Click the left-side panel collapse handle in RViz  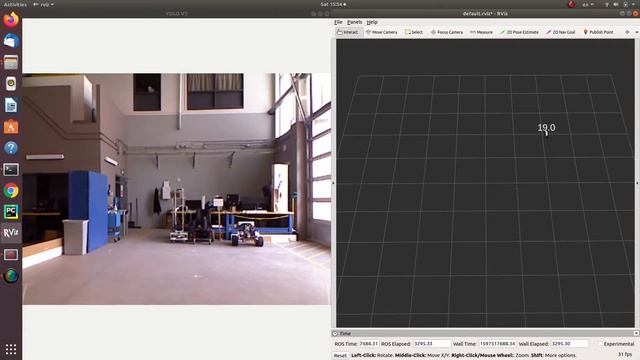pos(333,183)
